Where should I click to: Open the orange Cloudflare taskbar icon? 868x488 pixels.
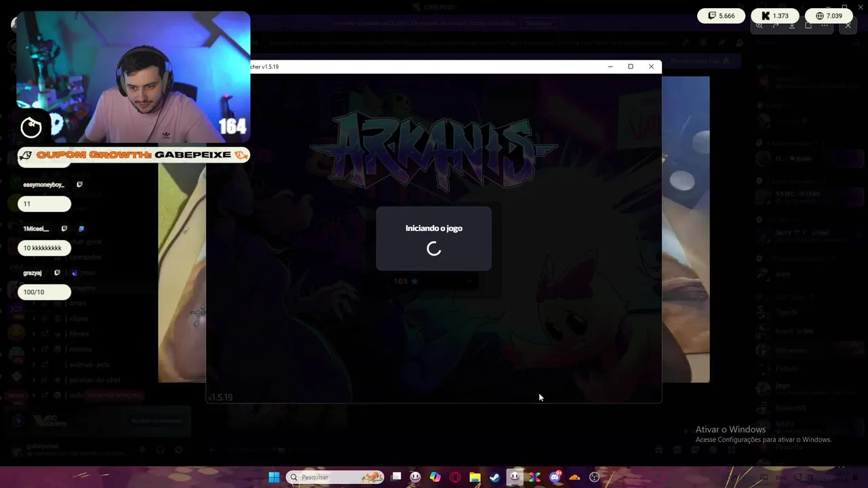point(575,477)
